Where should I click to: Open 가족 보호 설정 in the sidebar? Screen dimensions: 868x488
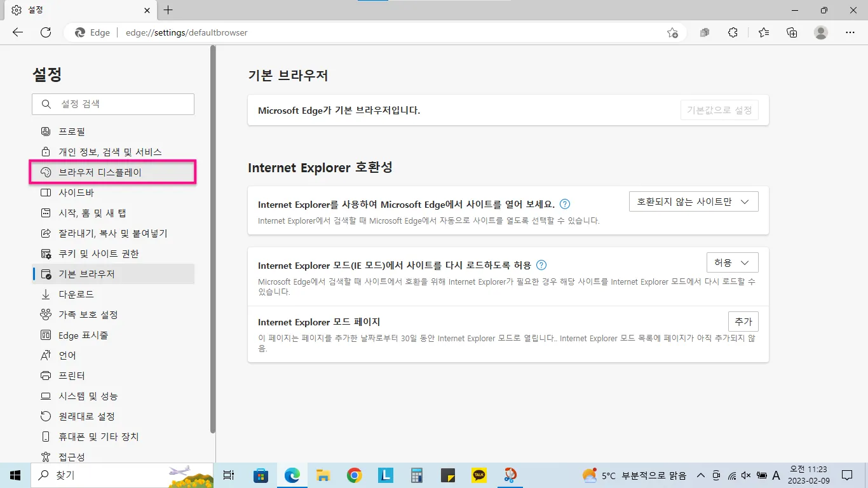(x=113, y=315)
